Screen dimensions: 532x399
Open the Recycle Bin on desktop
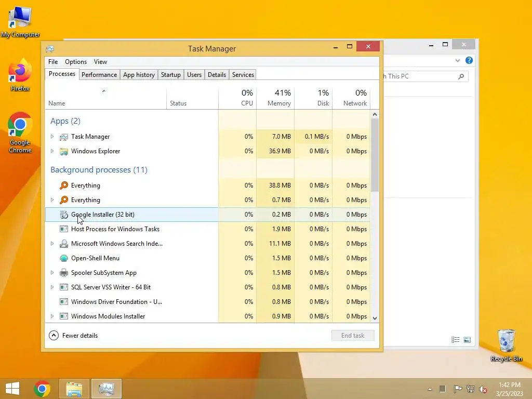[x=506, y=345]
